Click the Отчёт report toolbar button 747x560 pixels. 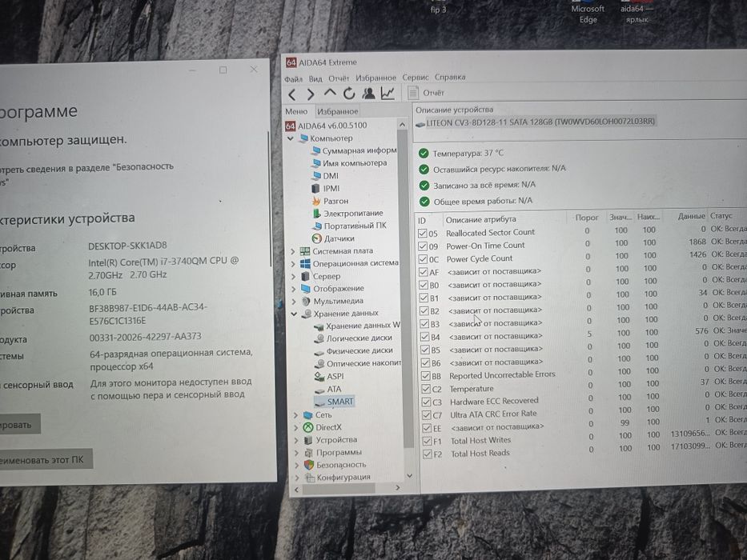coord(427,92)
